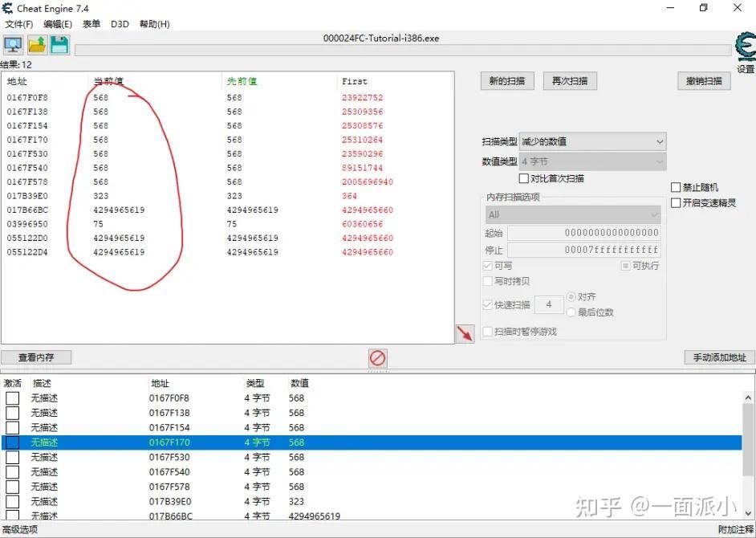Select scan result row 0167F0F8

[227, 97]
